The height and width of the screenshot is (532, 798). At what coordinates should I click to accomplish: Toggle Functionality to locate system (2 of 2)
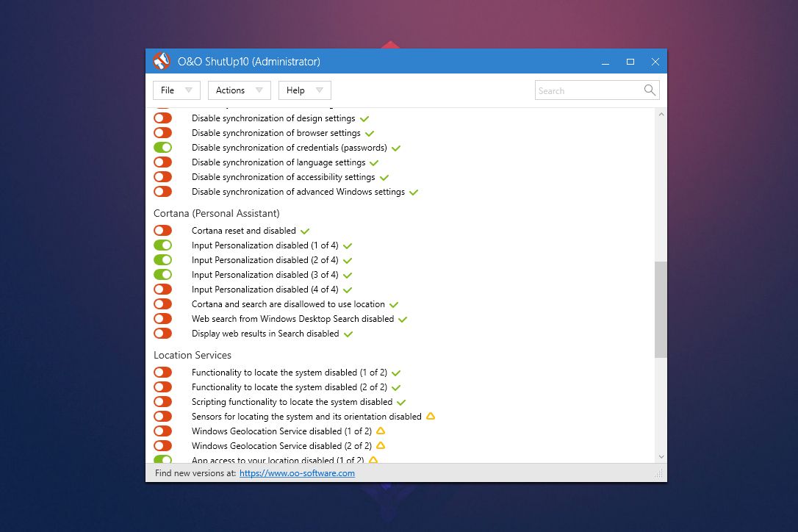tap(163, 387)
